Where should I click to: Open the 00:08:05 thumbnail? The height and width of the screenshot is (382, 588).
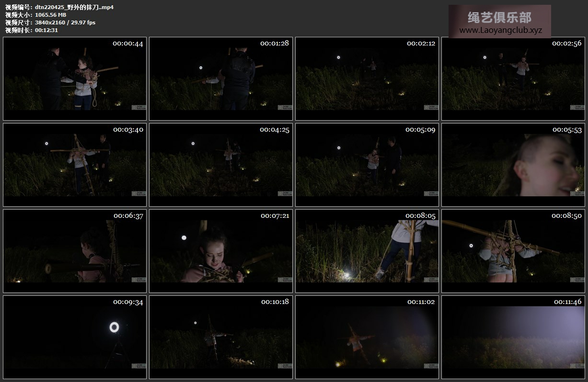367,251
